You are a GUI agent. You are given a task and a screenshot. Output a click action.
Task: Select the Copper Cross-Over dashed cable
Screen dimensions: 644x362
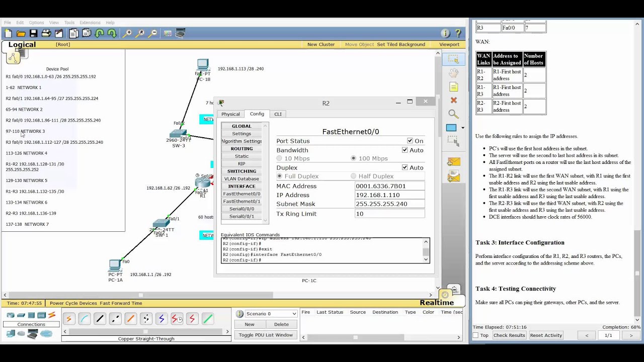115,319
